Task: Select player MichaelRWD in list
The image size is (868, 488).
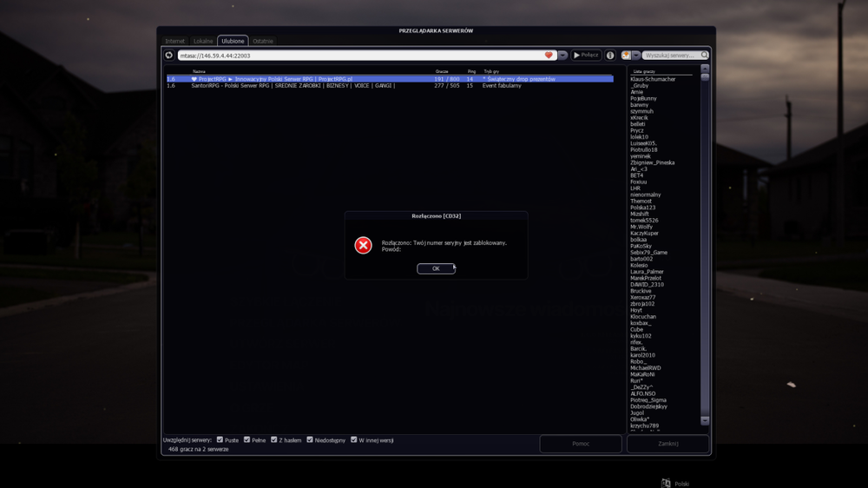Action: click(x=646, y=368)
